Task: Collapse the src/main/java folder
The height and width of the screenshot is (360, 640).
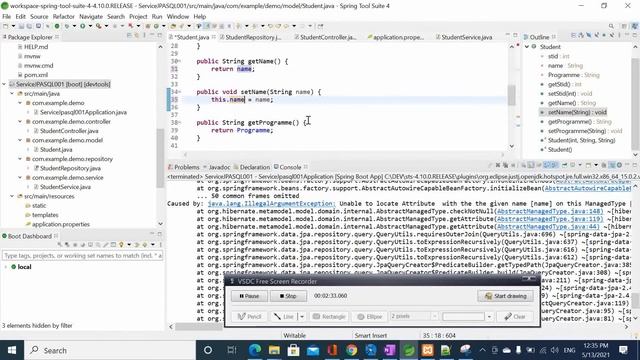Action: [x=12, y=94]
